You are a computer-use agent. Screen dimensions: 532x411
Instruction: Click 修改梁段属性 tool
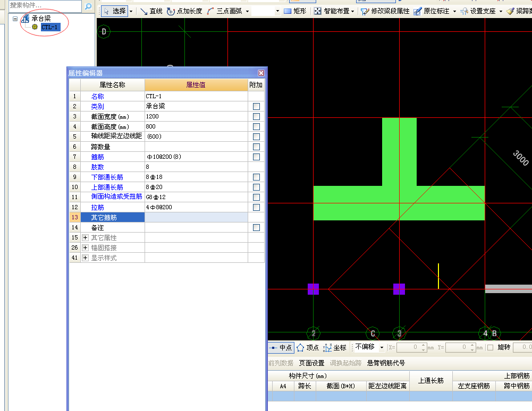coord(385,11)
